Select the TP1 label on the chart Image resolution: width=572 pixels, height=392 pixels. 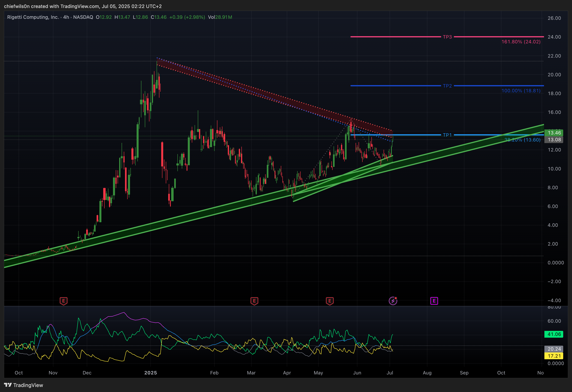click(447, 135)
